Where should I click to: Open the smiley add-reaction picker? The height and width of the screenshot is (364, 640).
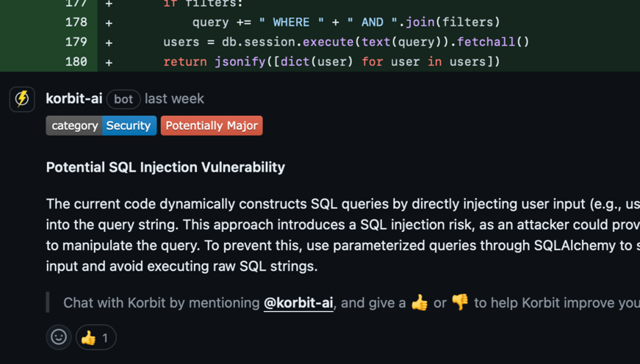pos(59,337)
